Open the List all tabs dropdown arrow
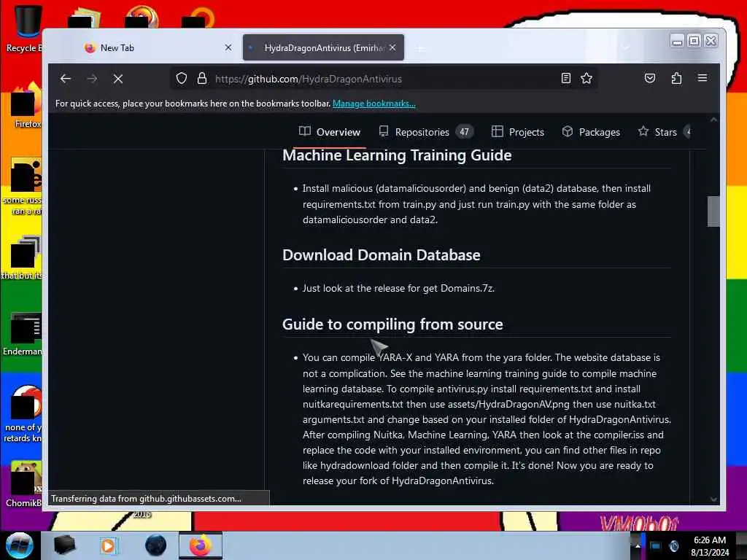 tap(625, 47)
